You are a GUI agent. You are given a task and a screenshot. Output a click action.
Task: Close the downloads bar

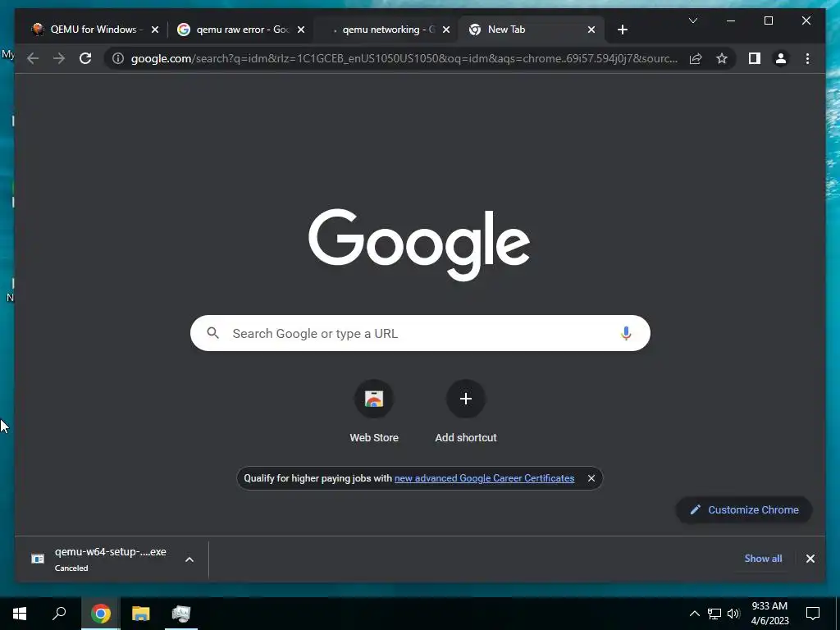[810, 559]
